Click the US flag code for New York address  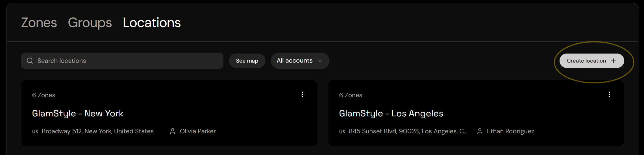pyautogui.click(x=35, y=132)
